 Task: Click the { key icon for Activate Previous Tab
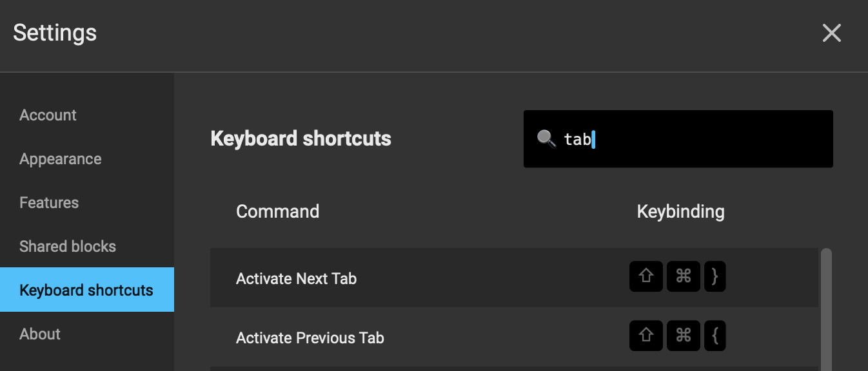tap(715, 336)
